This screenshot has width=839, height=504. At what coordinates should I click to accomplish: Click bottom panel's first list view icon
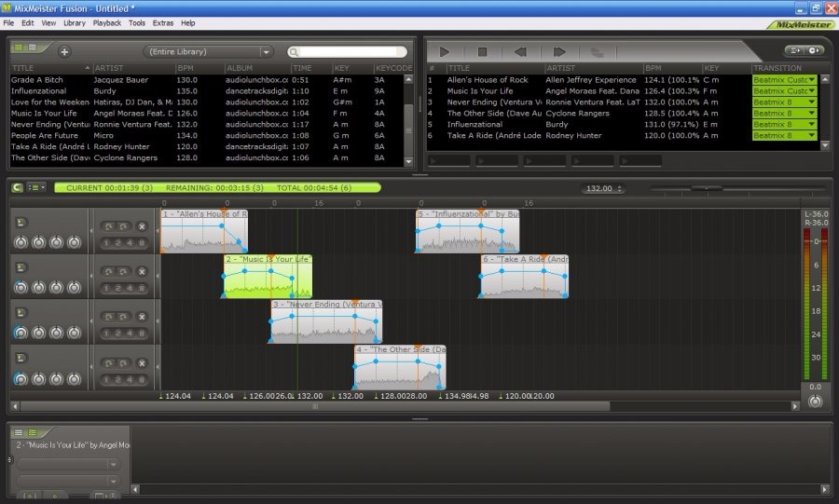(x=19, y=432)
